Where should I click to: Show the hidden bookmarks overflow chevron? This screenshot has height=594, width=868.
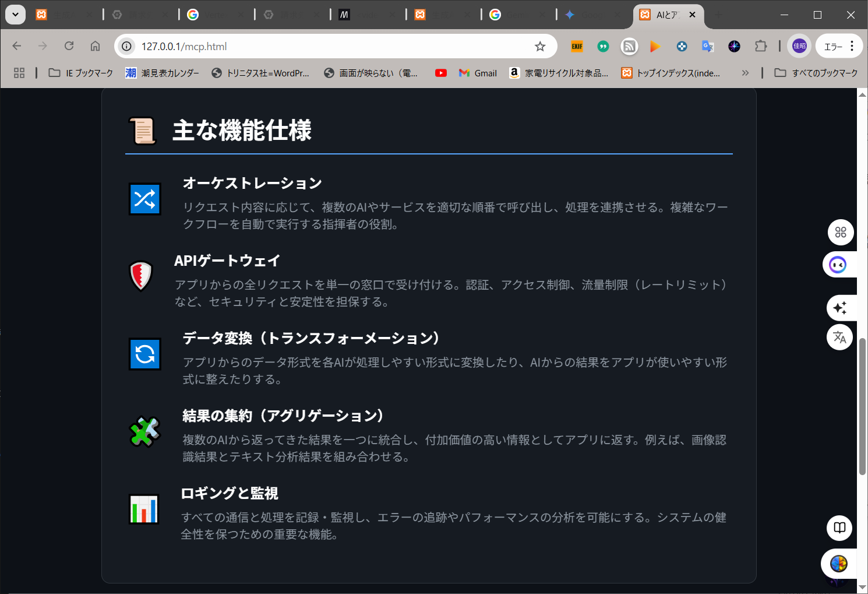click(x=745, y=73)
